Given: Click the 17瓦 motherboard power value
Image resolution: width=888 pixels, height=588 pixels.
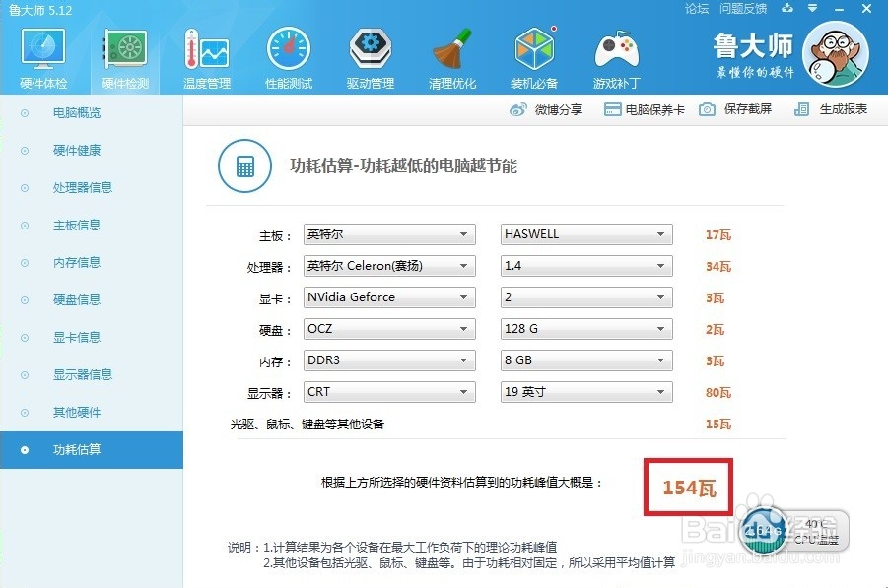Looking at the screenshot, I should tap(718, 234).
